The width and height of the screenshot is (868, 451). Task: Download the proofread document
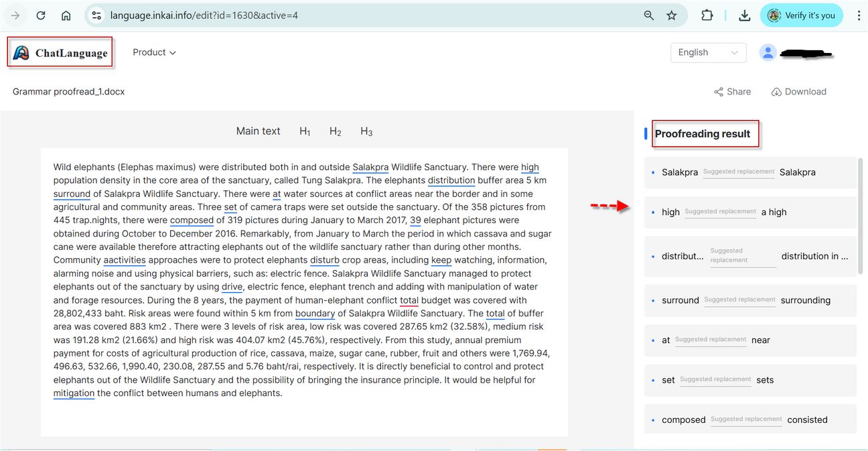tap(798, 92)
